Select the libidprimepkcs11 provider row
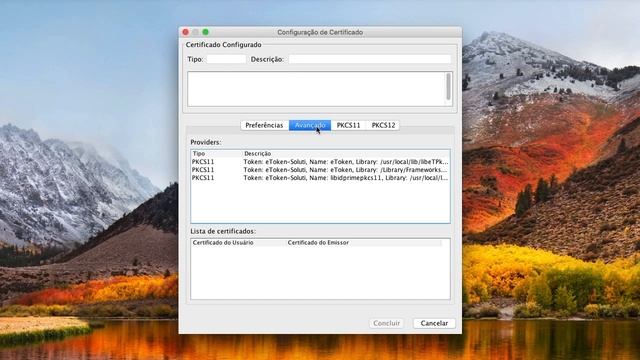Screen dimensions: 640x360 (x=320, y=178)
